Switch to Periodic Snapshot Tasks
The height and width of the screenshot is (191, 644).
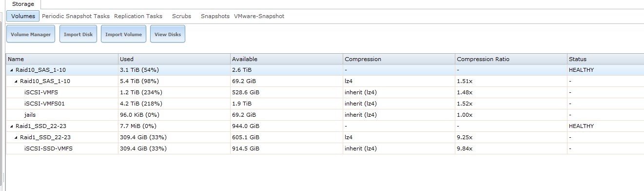[76, 16]
